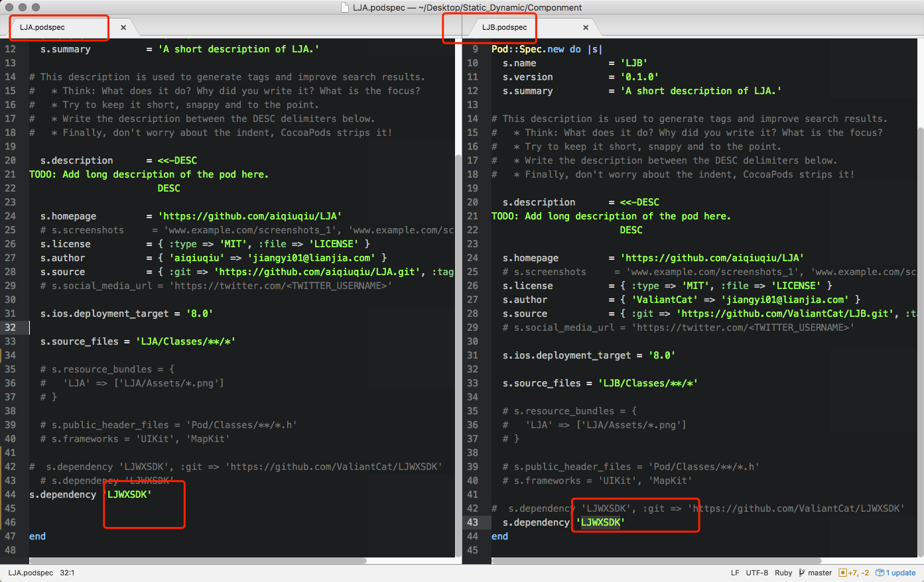Viewport: 924px width, 582px height.
Task: Click the horizontal scrollbar of the LJA.podspec pane
Action: click(x=198, y=561)
